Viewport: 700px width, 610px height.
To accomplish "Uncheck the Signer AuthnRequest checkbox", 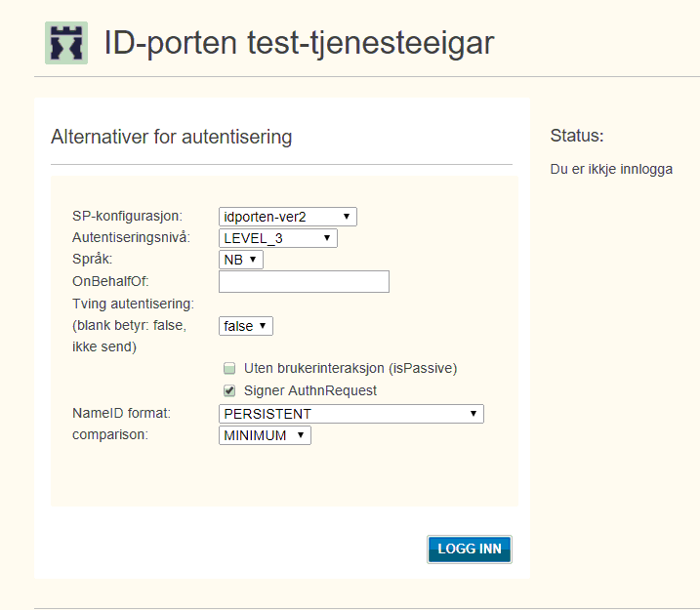I will [229, 390].
